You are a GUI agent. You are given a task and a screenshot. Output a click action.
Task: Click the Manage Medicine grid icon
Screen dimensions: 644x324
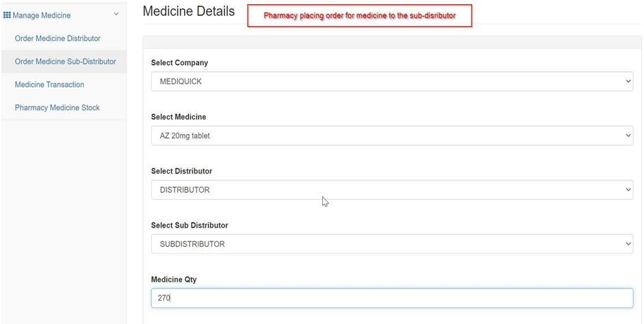click(7, 15)
